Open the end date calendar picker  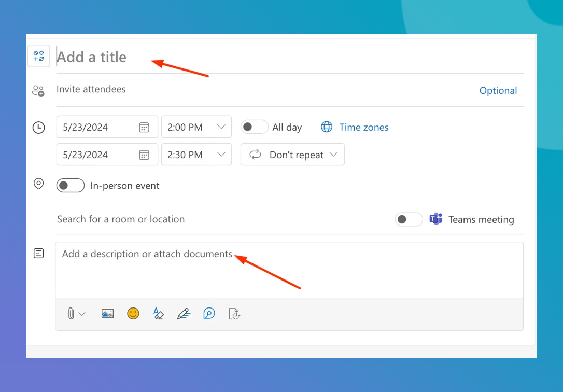point(144,155)
